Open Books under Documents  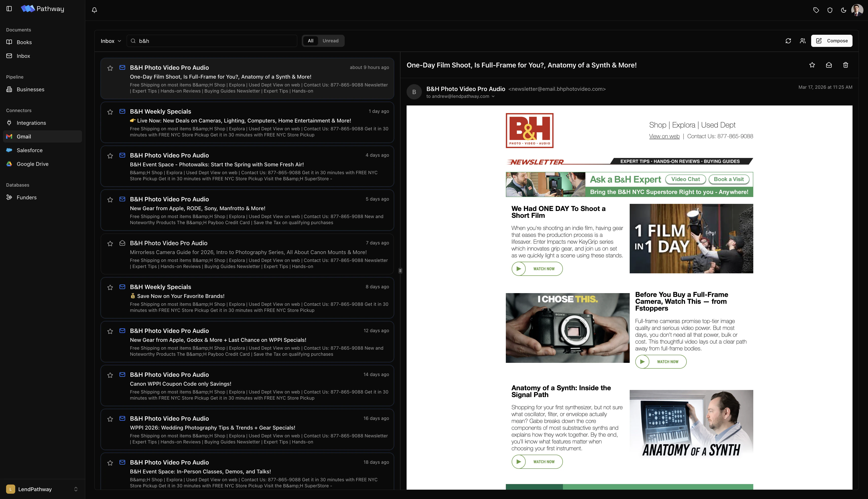(x=24, y=42)
